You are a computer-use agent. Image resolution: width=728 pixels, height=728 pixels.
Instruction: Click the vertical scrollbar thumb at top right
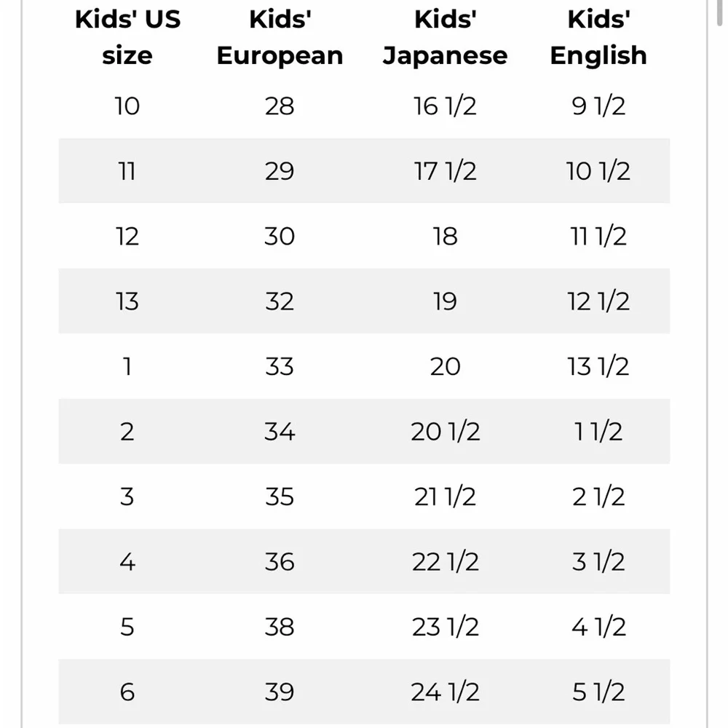[720, 12]
